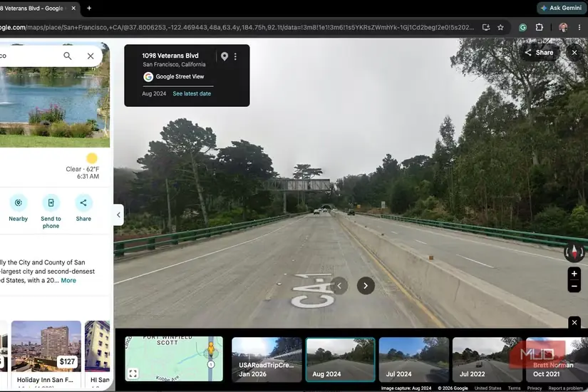The height and width of the screenshot is (392, 588).
Task: Go to previous Street View position arrow
Action: [x=339, y=286]
